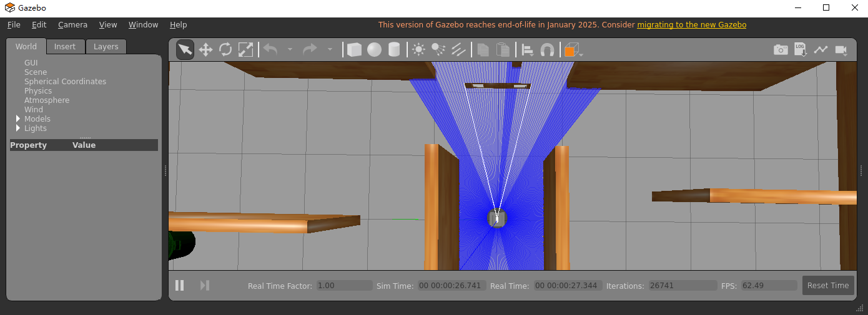Open the View menu
Viewport: 868px width, 315px height.
point(108,25)
